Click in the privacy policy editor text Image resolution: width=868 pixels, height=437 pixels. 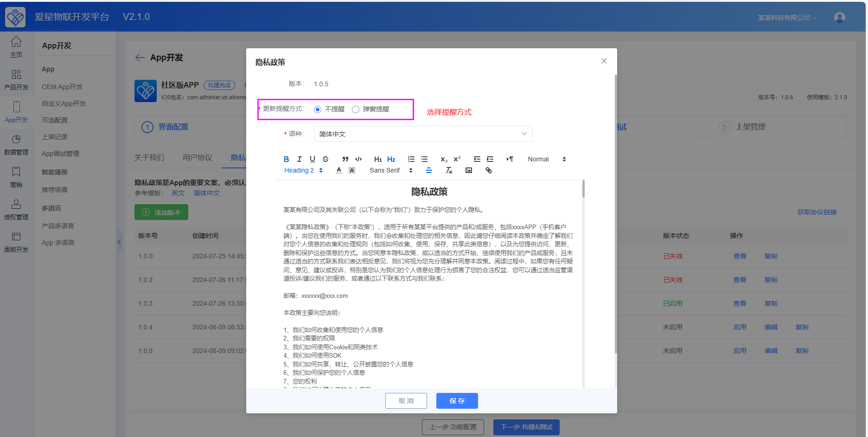click(x=429, y=284)
